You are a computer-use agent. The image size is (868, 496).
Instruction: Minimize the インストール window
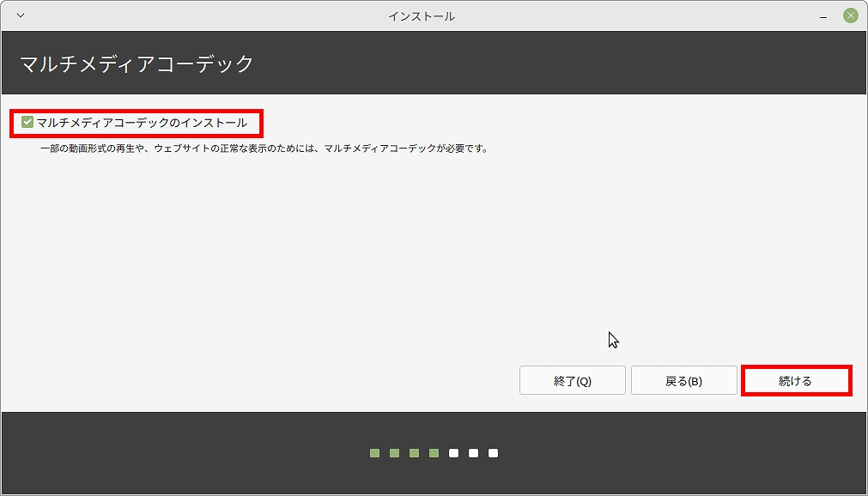(823, 16)
